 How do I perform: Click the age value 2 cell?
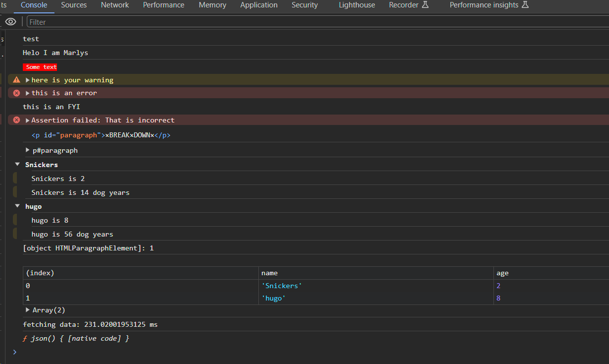click(x=551, y=286)
